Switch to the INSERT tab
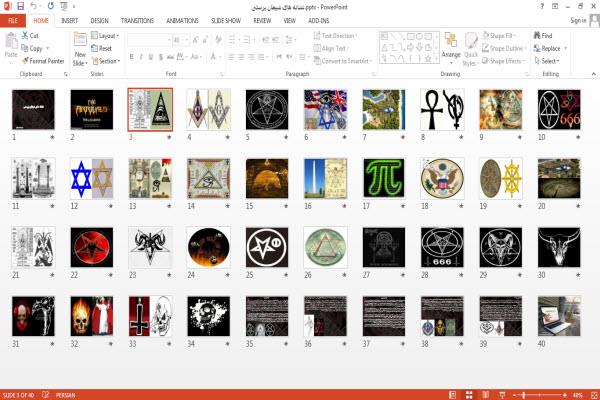 [x=69, y=21]
